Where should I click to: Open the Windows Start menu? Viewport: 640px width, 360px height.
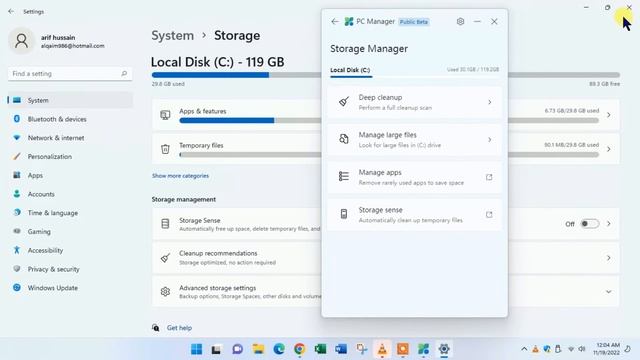pos(196,349)
